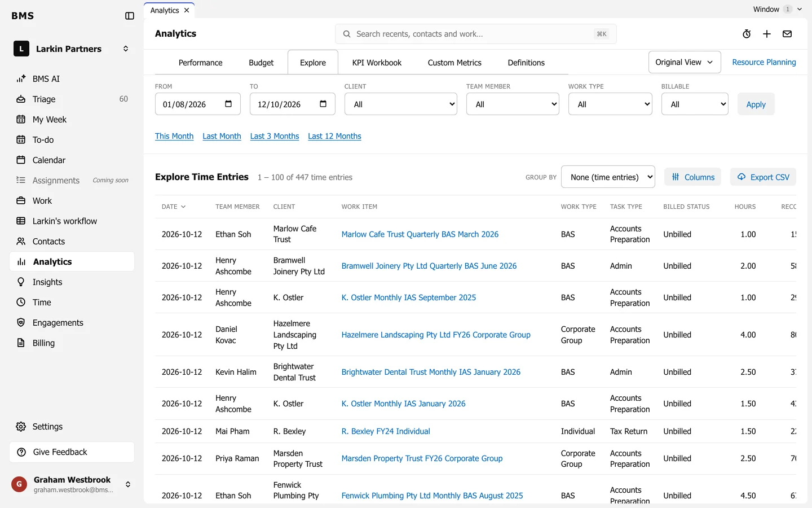Click Resource Planning link
The width and height of the screenshot is (812, 508).
[x=764, y=62]
